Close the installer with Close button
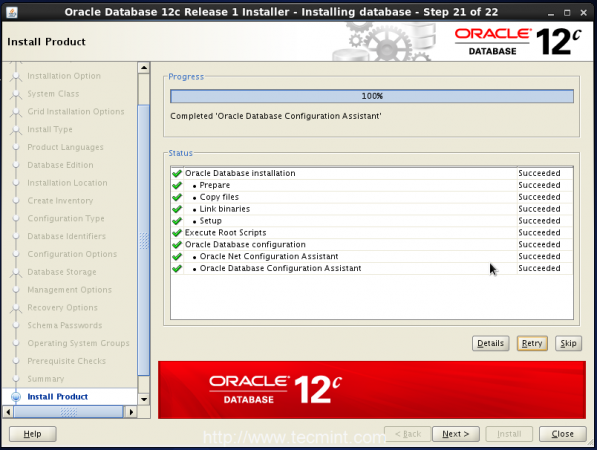Image resolution: width=597 pixels, height=450 pixels. pyautogui.click(x=562, y=434)
